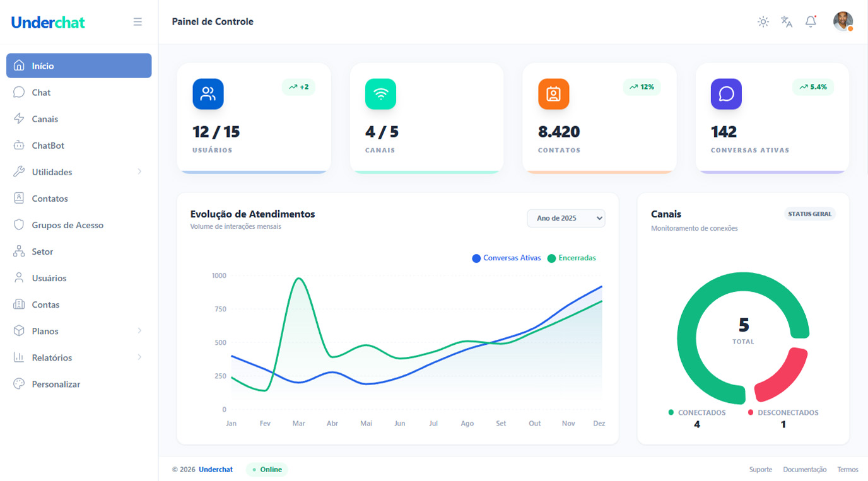Open the language translation icon
The image size is (868, 481).
(x=787, y=22)
